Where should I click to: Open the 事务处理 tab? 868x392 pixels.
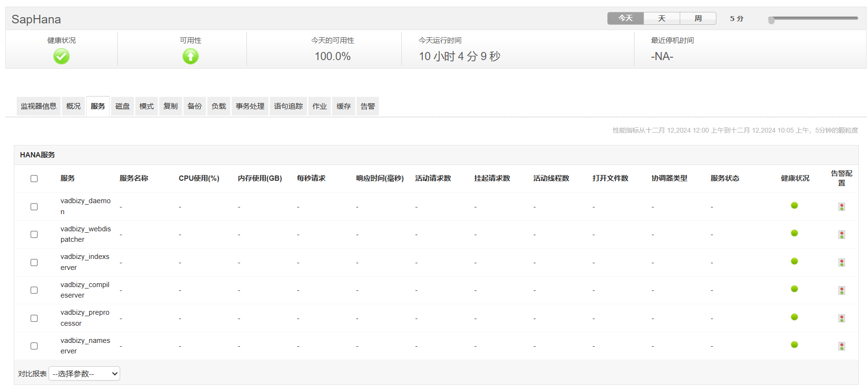(250, 106)
